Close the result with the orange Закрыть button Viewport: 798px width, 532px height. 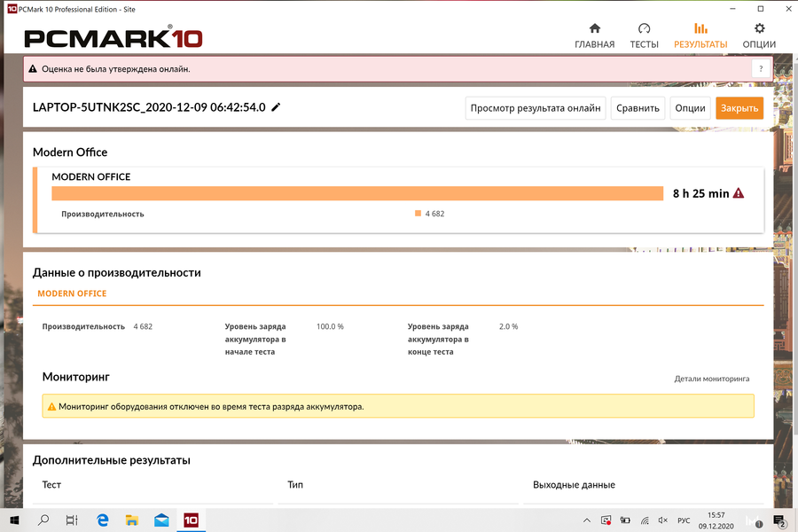[x=739, y=108]
